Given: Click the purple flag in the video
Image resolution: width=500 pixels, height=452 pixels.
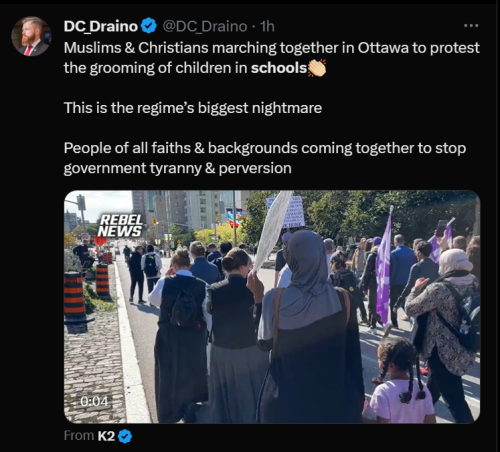Looking at the screenshot, I should pos(384,269).
